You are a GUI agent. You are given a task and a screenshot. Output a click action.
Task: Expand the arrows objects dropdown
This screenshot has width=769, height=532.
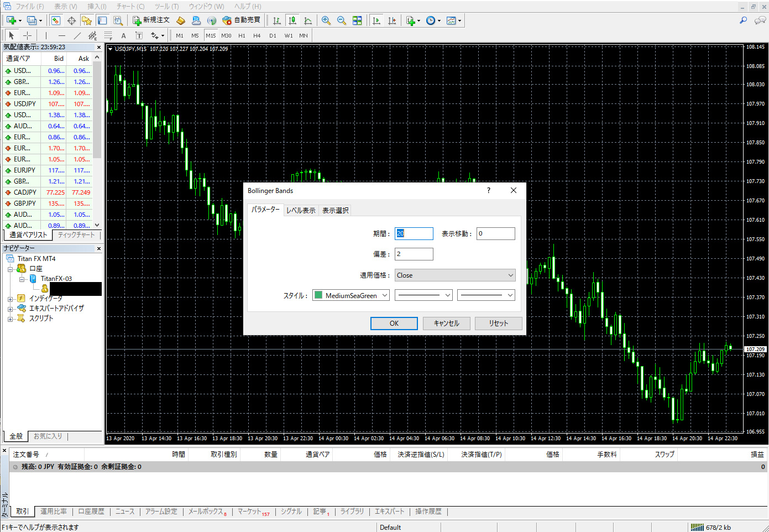[x=163, y=35]
